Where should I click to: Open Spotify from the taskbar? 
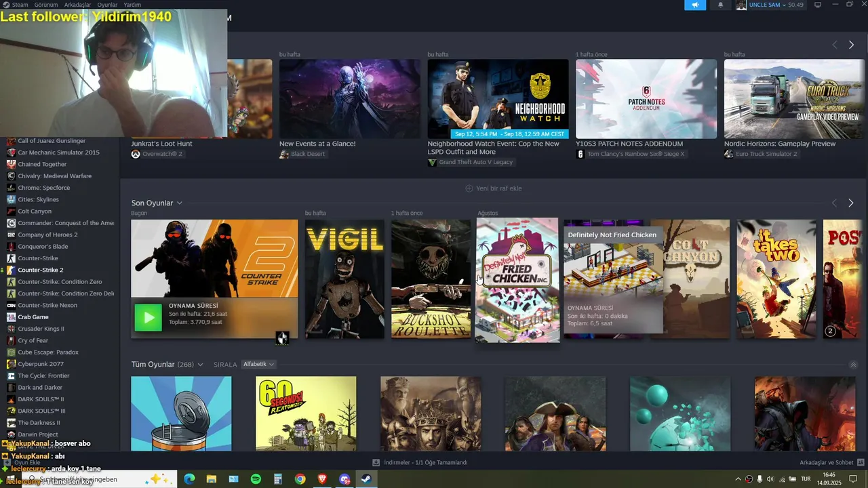point(256,479)
